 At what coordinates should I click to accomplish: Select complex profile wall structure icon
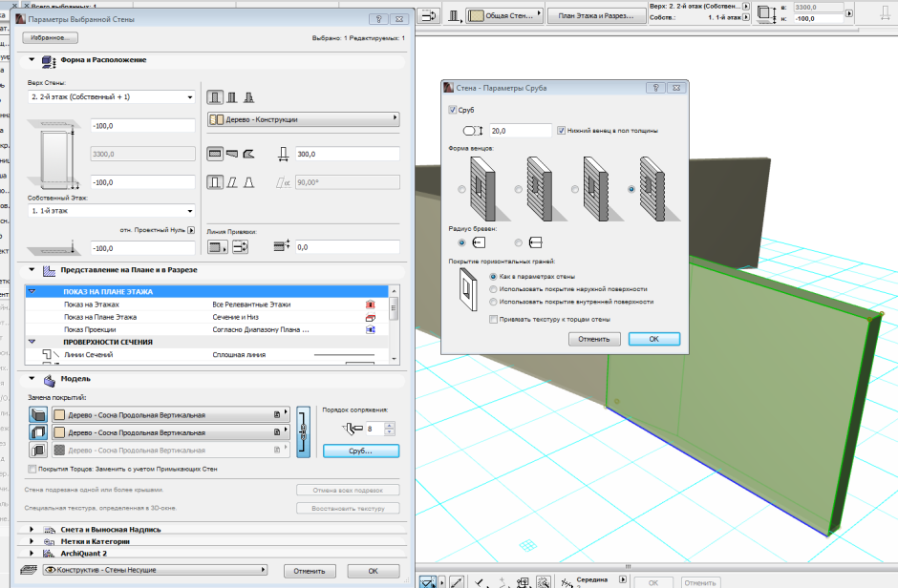248,97
